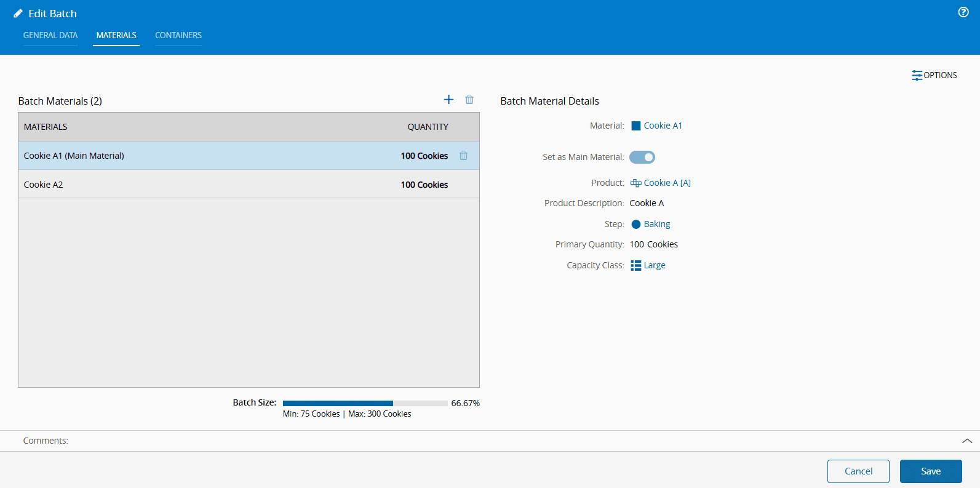This screenshot has height=488, width=980.
Task: Click the pencil icon beside Edit Batch
Action: click(18, 14)
